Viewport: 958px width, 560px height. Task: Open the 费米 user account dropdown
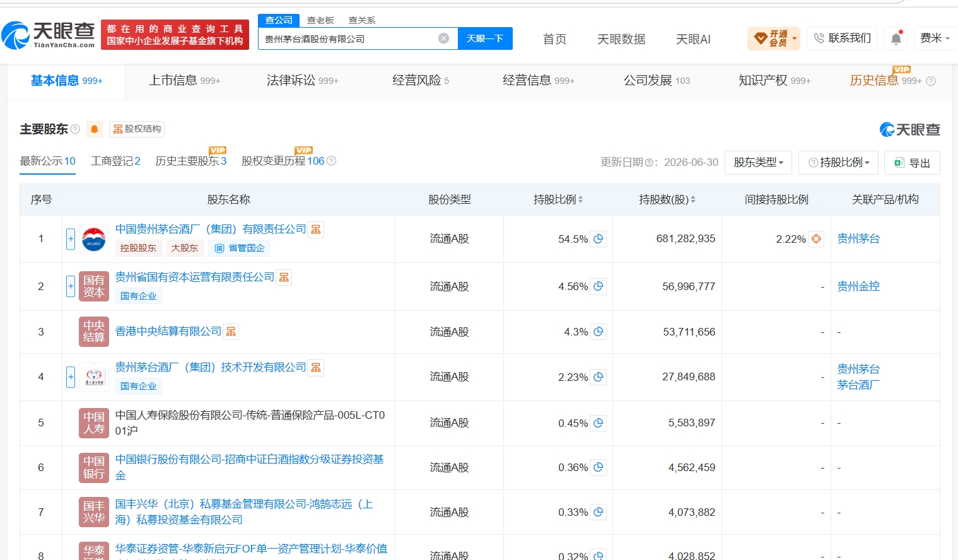935,38
